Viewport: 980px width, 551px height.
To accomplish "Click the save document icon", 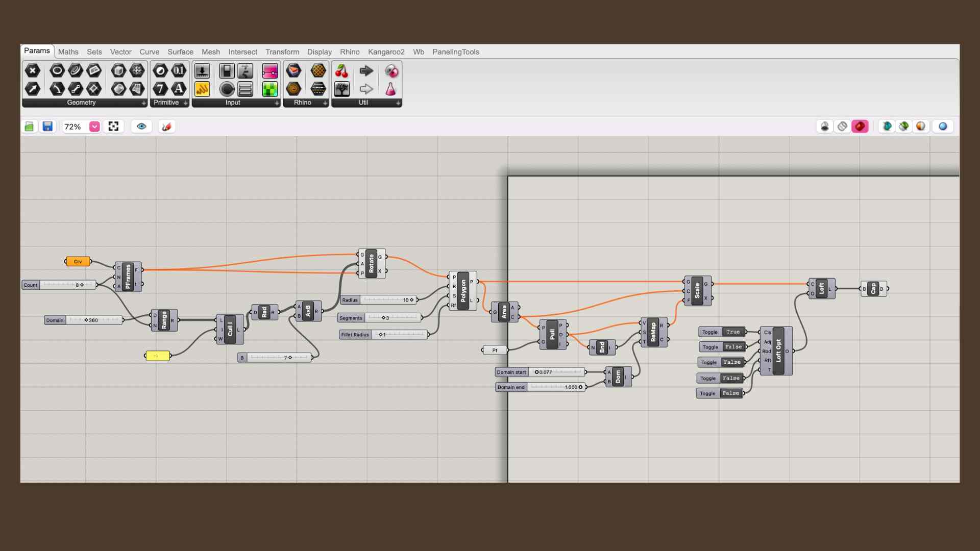I will (47, 127).
